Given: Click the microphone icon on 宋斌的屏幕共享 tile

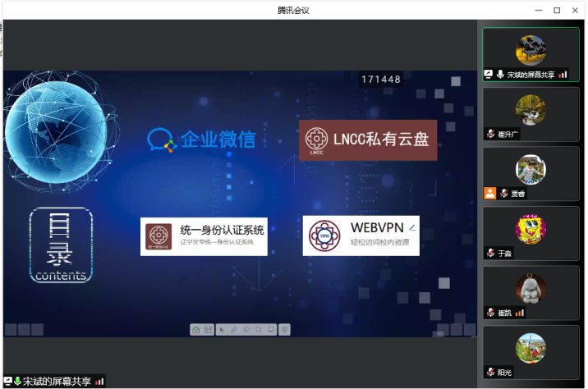Looking at the screenshot, I should point(500,74).
